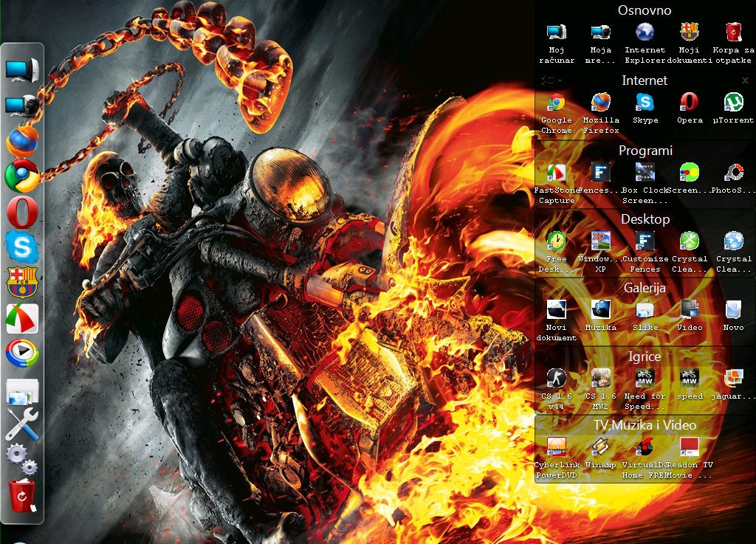This screenshot has height=544, width=756.
Task: Launch CS 1.6 MW2 from Igrice fence
Action: [x=601, y=379]
